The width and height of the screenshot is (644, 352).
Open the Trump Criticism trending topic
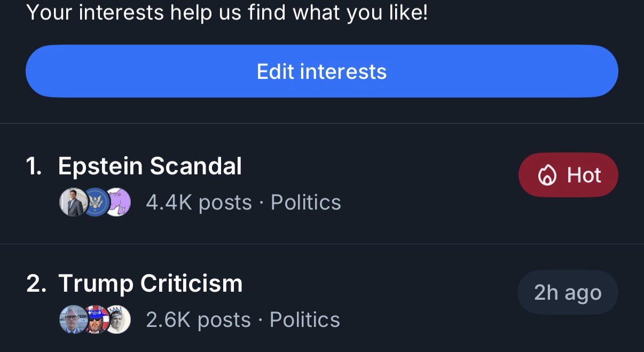coord(150,283)
